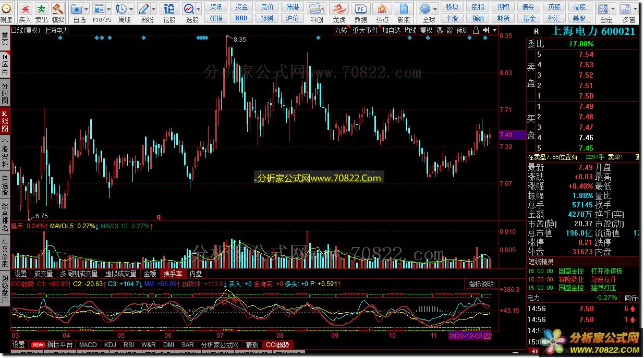Click the chart lock icon

(475, 30)
